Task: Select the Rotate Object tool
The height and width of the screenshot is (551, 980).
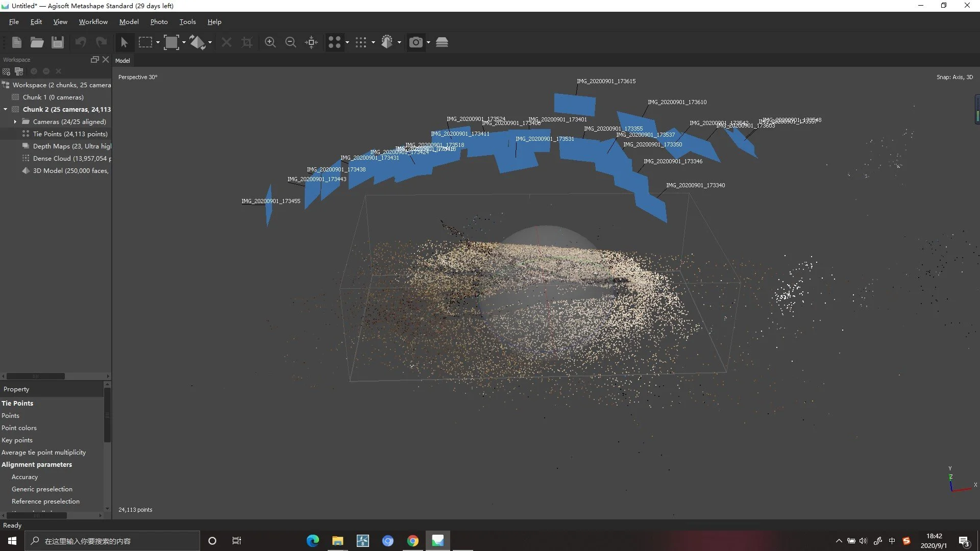Action: (x=197, y=42)
